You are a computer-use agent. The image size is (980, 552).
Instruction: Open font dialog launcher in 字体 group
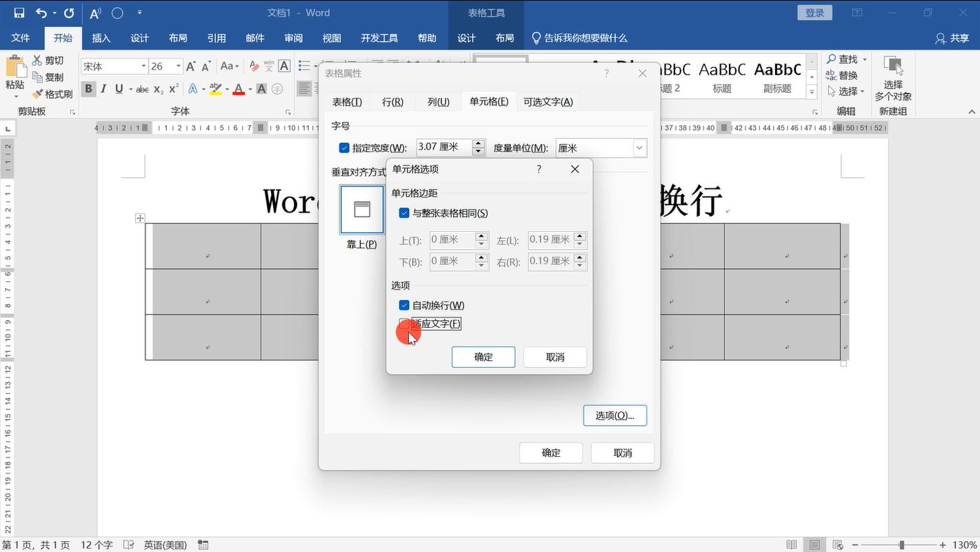288,112
